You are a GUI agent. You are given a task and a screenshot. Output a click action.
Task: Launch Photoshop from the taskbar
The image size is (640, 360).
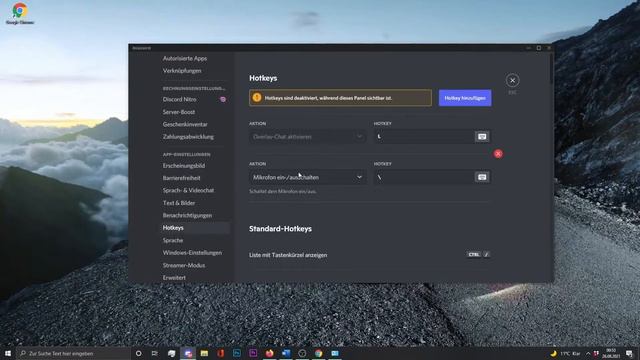(x=237, y=353)
